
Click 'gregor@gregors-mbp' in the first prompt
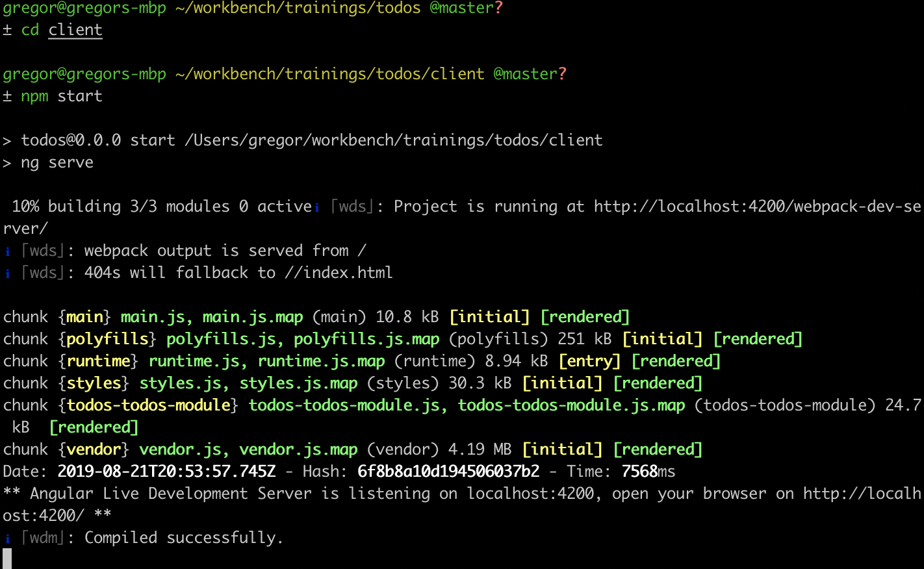click(84, 8)
